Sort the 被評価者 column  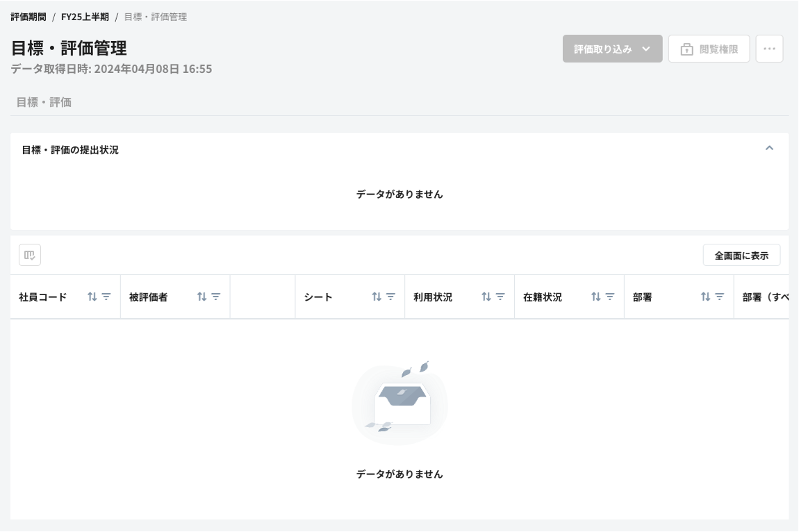202,297
